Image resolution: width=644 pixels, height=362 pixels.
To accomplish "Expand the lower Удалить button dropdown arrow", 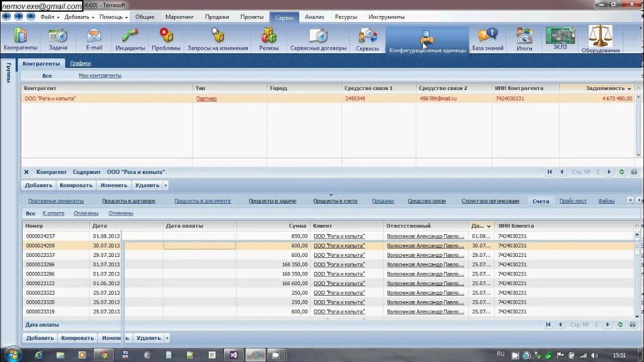I will coord(167,338).
